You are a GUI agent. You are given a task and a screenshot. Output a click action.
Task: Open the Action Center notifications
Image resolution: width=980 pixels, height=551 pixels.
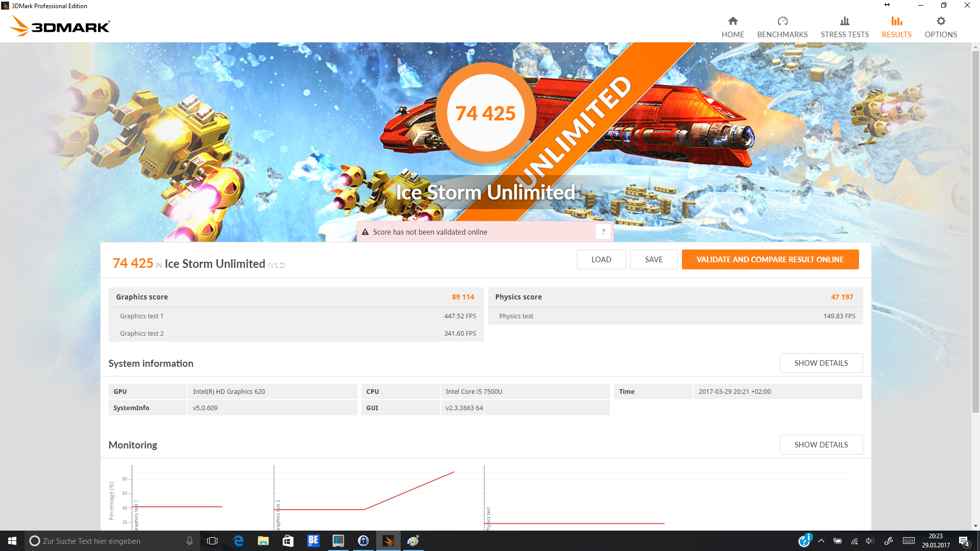[x=963, y=541]
